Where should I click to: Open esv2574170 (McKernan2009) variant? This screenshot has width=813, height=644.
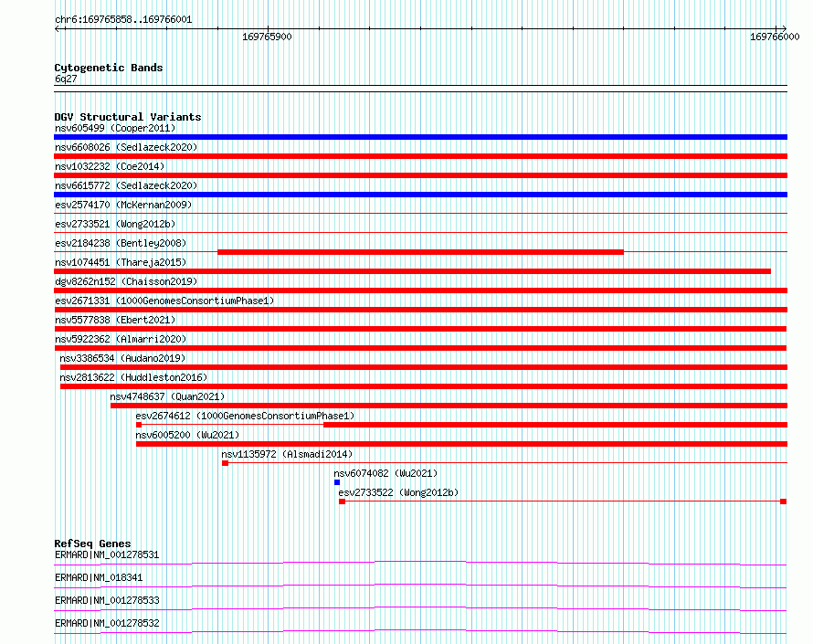(x=123, y=205)
